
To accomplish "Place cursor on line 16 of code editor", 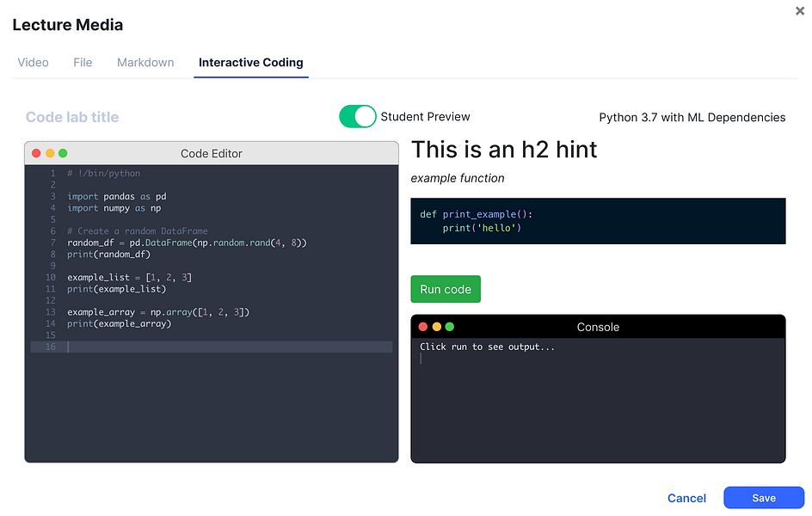I will pos(212,347).
